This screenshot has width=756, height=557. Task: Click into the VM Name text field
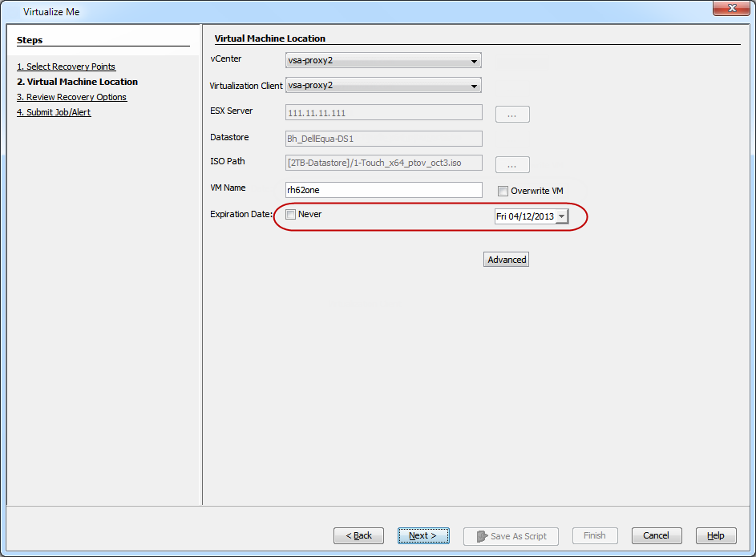(x=383, y=190)
